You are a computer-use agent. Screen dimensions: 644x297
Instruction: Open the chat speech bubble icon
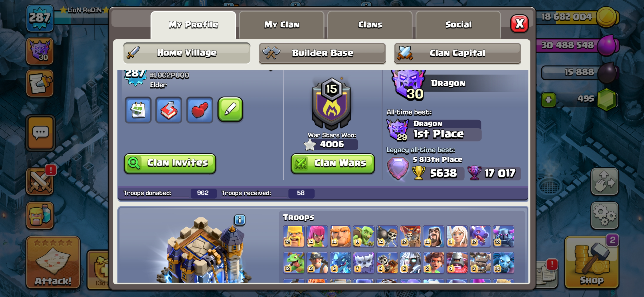click(40, 133)
